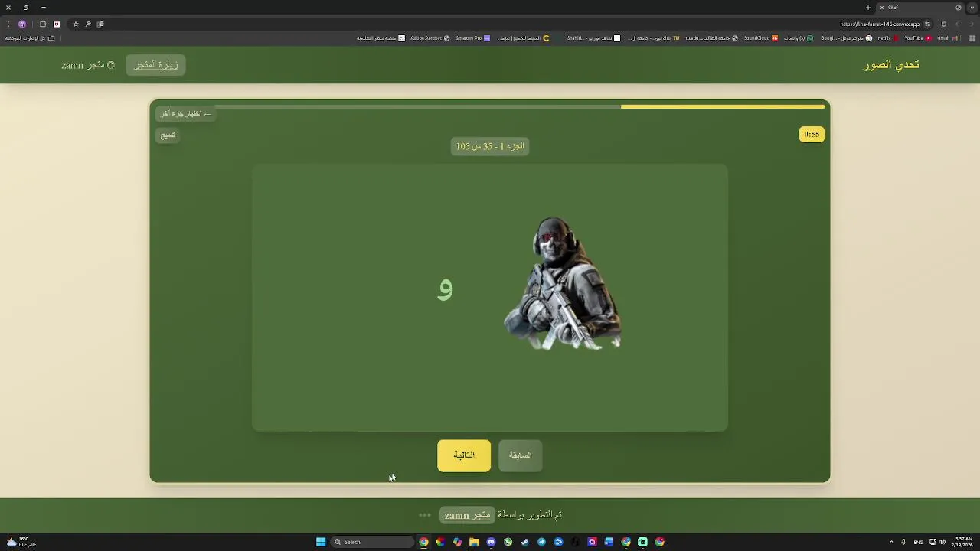The image size is (980, 551).
Task: Open the Windows Start menu
Action: pyautogui.click(x=321, y=542)
